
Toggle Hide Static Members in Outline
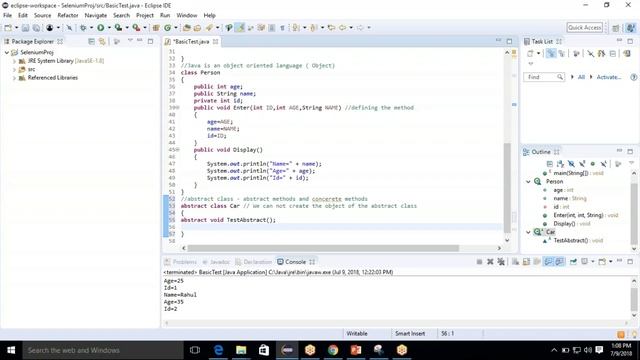coord(582,164)
